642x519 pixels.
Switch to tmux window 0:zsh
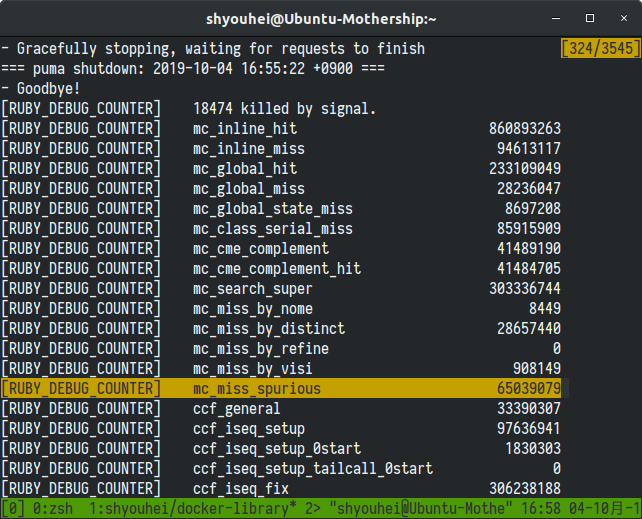coord(53,509)
